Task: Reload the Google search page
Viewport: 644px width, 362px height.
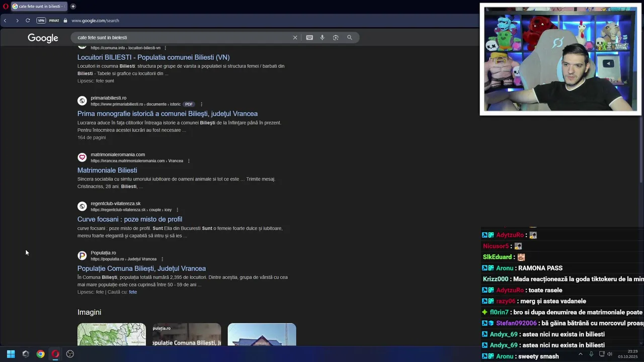Action: [28, 21]
